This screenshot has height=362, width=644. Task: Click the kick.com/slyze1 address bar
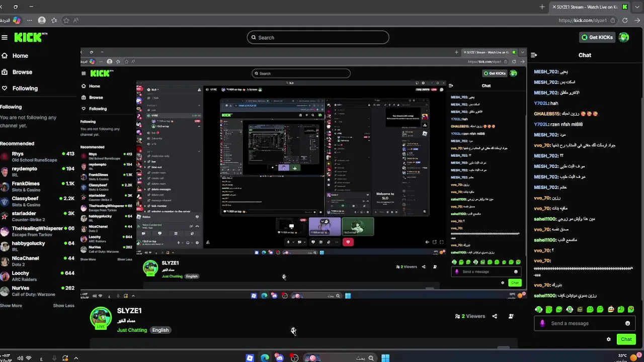[x=583, y=21]
